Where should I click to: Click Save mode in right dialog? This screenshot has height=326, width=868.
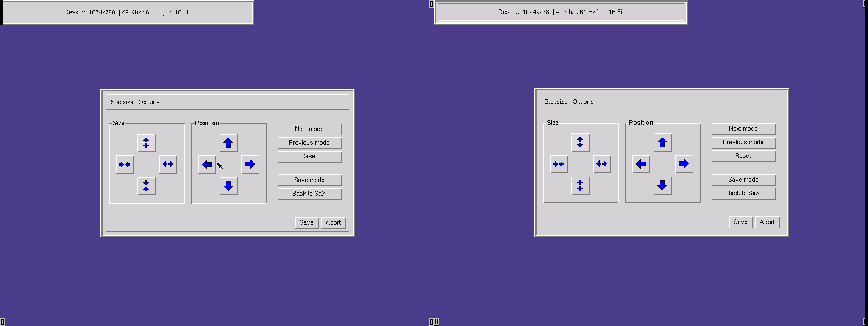(x=743, y=180)
